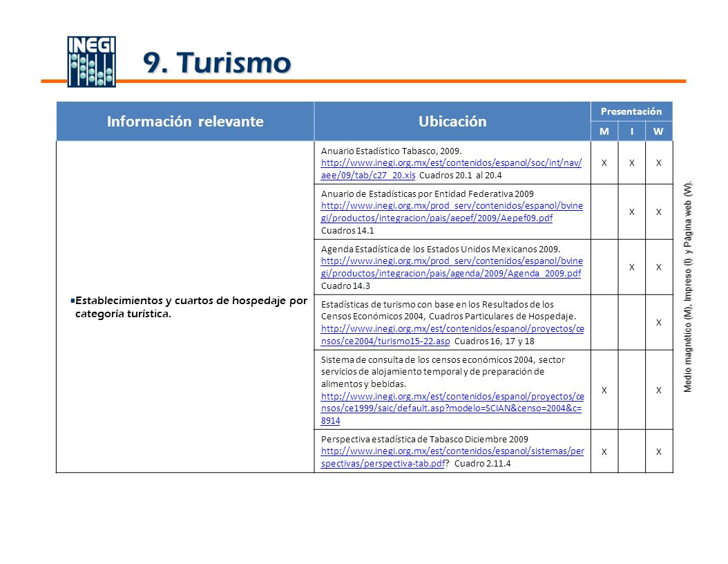Screen dimensions: 728x564
Task: Select 'Cuadro 2.11.4' text
Action: click(482, 463)
